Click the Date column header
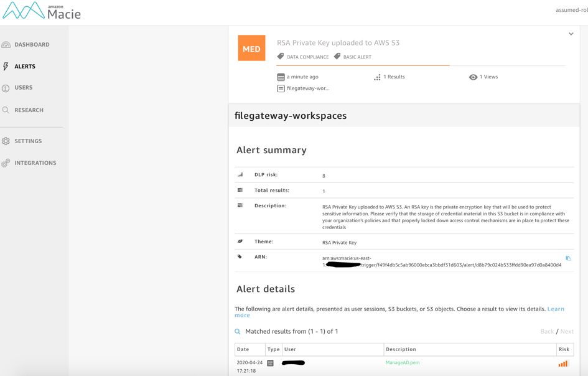The height and width of the screenshot is (376, 588). pyautogui.click(x=243, y=349)
